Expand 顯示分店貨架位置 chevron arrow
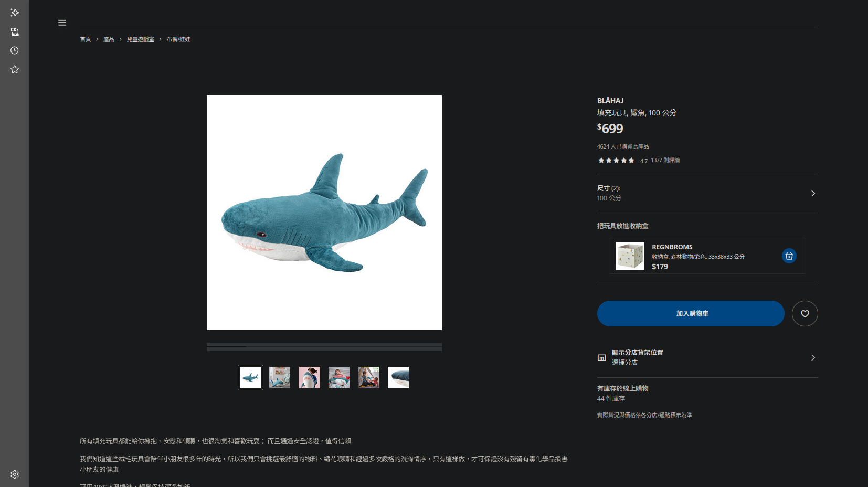The image size is (868, 487). [813, 357]
